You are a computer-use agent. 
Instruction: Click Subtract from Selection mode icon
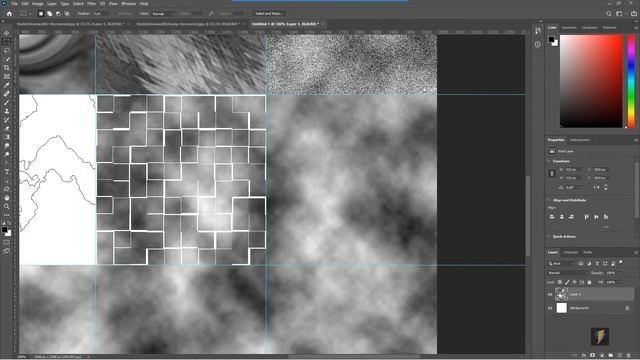coord(58,13)
